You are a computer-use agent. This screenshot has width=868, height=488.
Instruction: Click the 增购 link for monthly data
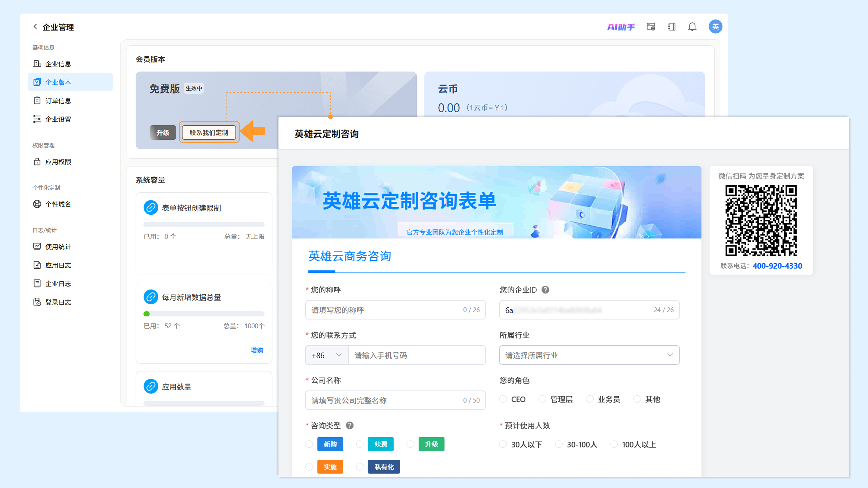click(257, 350)
